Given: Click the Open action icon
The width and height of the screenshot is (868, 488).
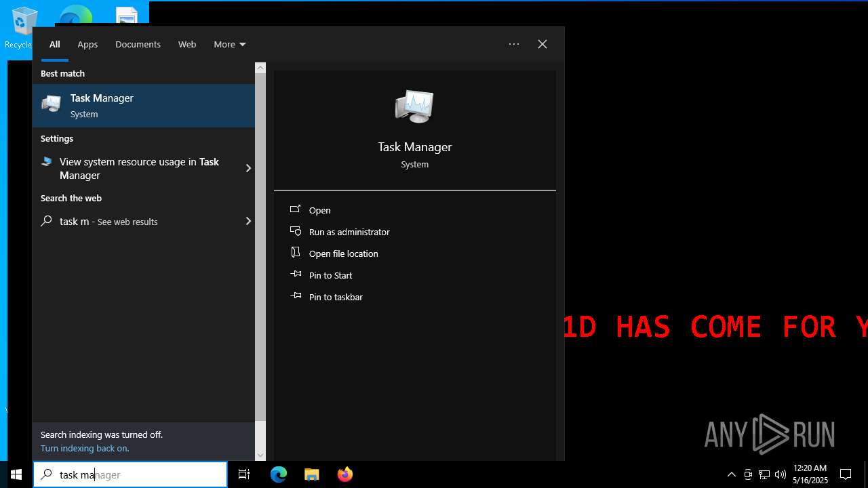Looking at the screenshot, I should [296, 209].
